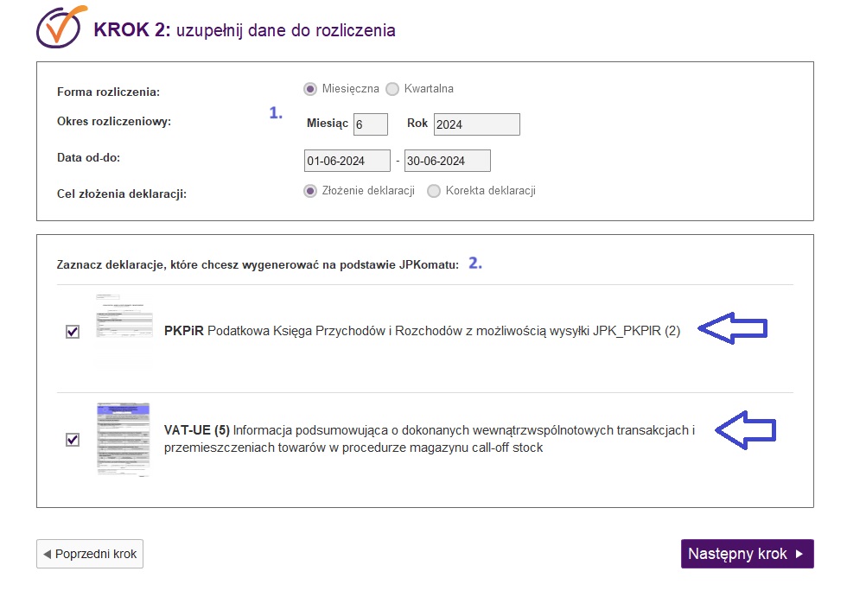Click the end date field 30-06-2024
The height and width of the screenshot is (616, 866).
[x=448, y=161]
